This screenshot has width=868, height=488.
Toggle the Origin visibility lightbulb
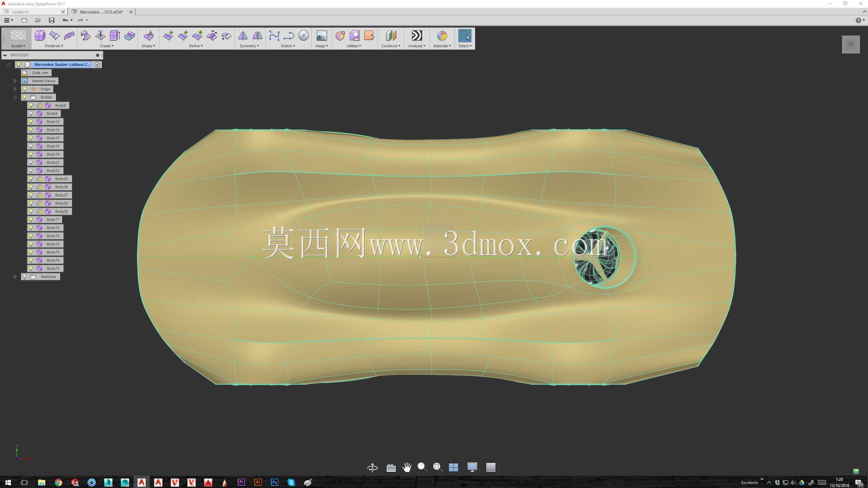24,89
